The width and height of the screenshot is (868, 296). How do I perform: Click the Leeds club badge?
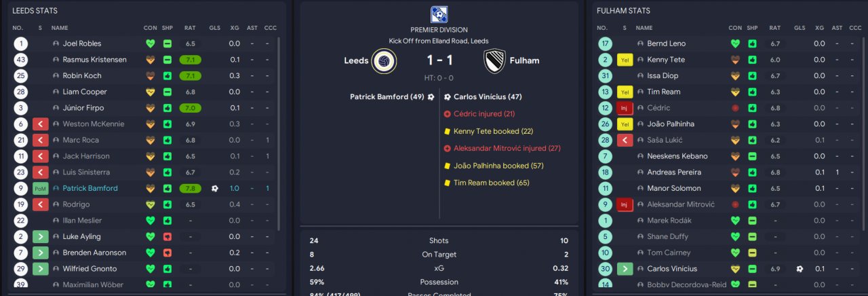384,60
